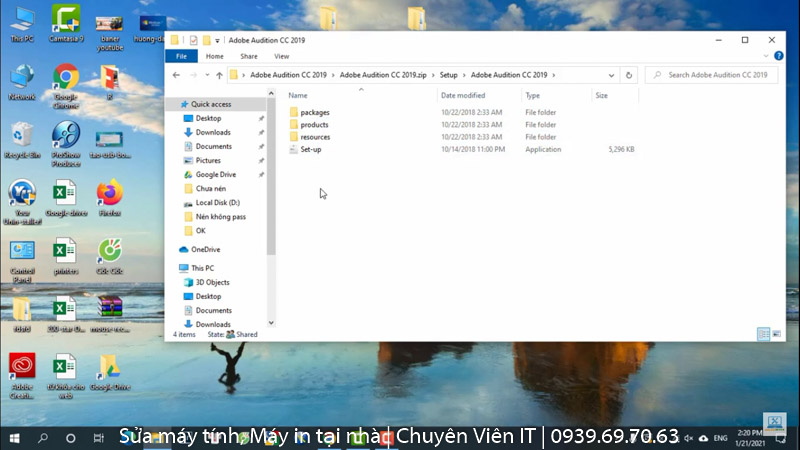Click the Up one level arrow
This screenshot has width=800, height=450.
tap(219, 75)
